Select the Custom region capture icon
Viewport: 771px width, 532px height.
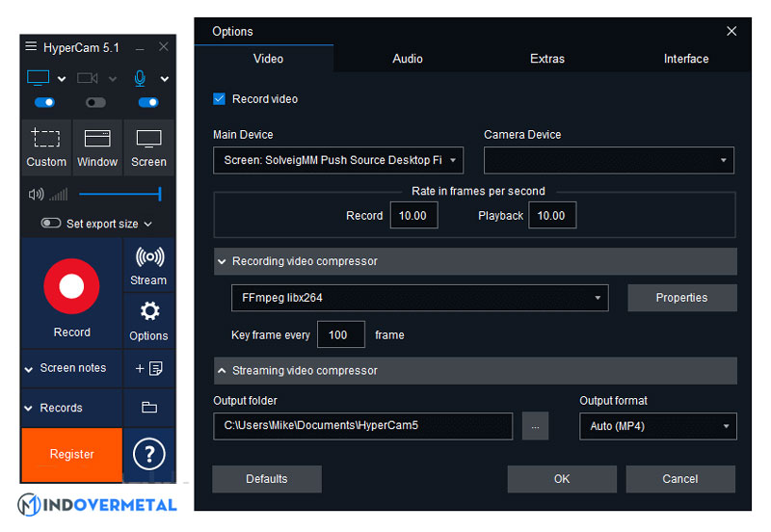point(45,139)
